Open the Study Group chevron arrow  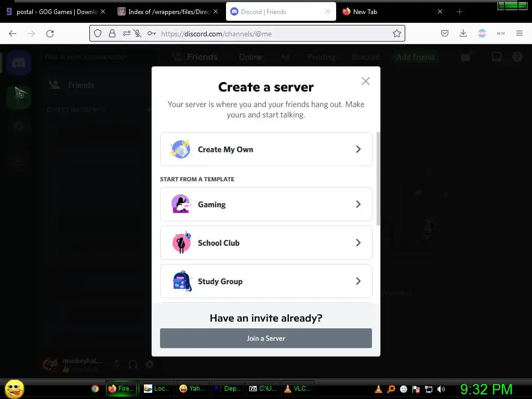click(358, 281)
